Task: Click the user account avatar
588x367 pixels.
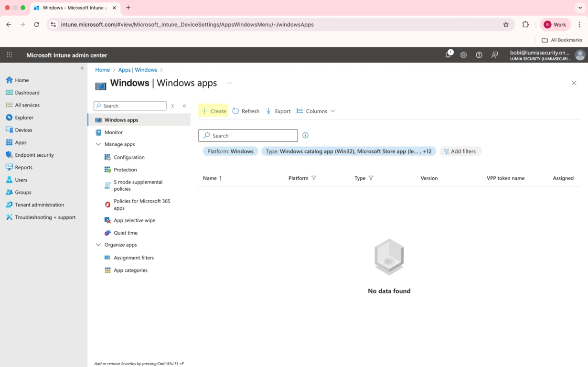Action: coord(580,55)
